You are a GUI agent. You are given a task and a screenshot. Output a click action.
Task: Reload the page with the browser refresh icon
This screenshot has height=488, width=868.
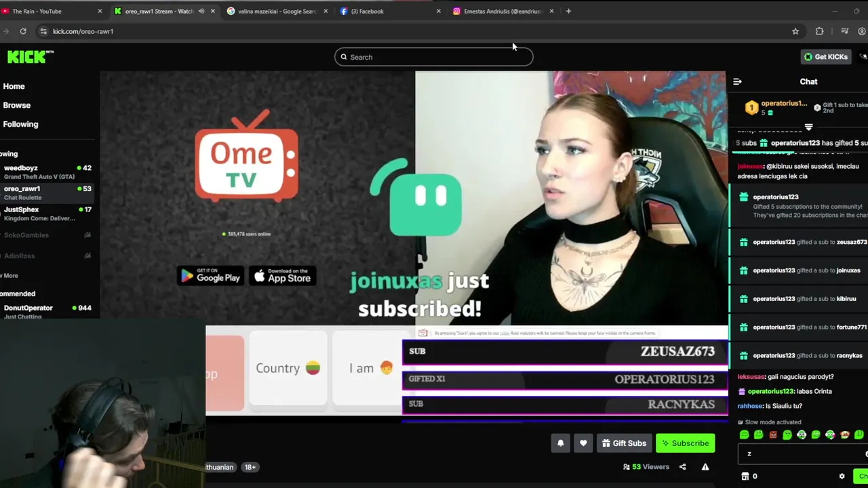(x=23, y=31)
